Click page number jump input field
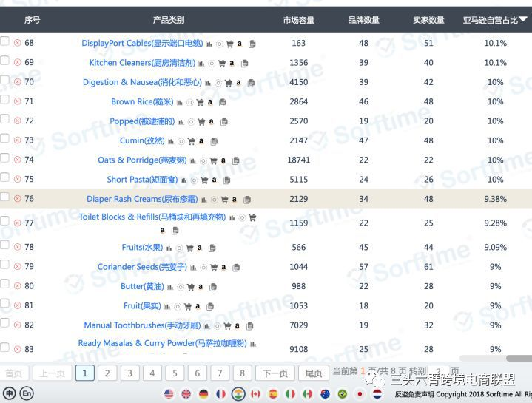Screen dimensions: 532x403 (x=438, y=371)
